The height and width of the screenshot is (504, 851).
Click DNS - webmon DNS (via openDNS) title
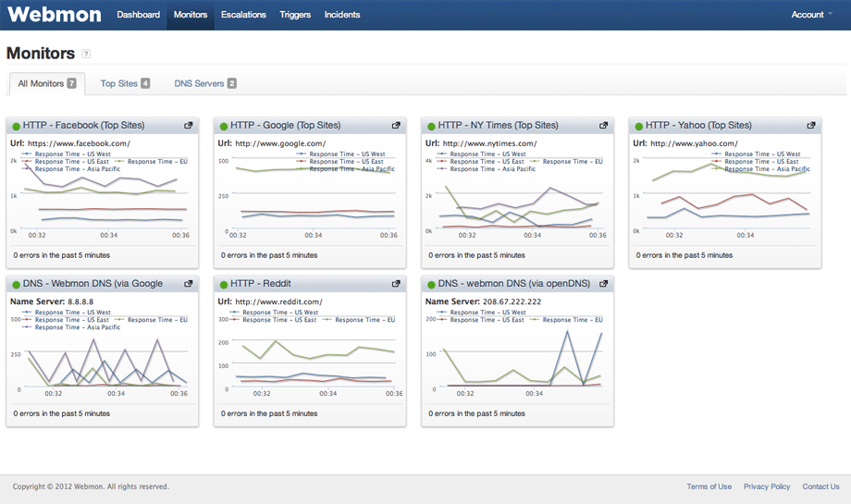coord(514,284)
